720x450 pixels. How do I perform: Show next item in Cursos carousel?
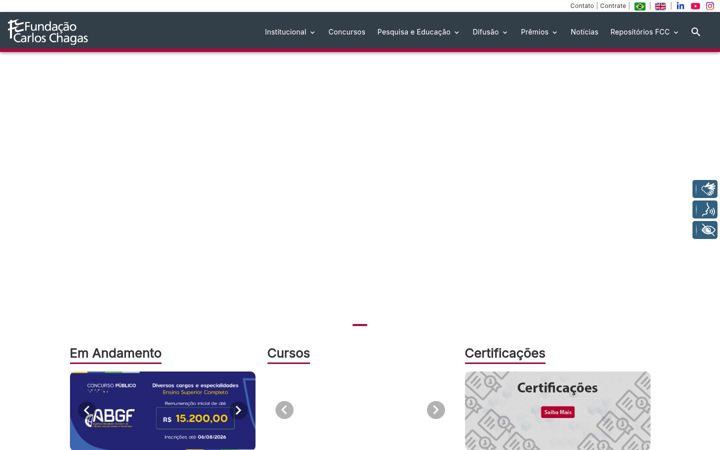coord(436,410)
